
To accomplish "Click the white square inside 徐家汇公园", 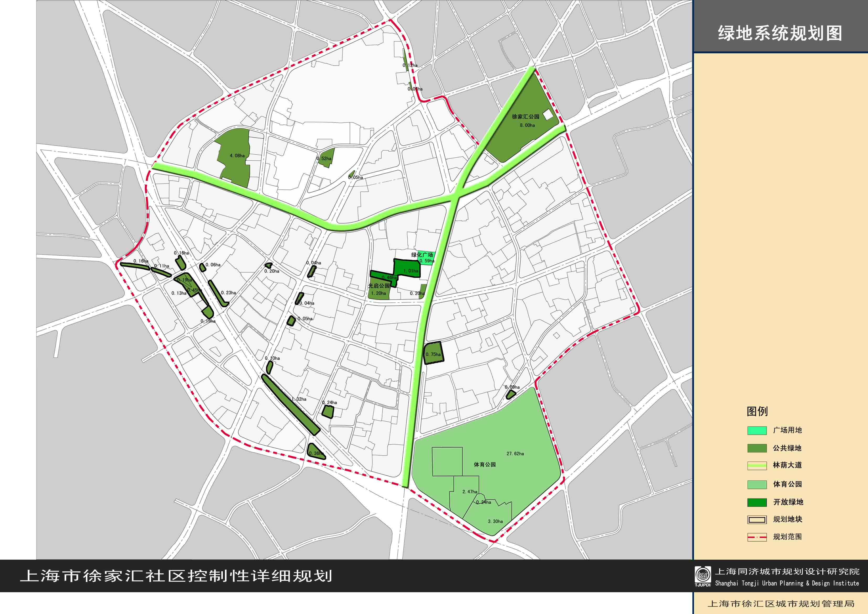I will coord(548,114).
